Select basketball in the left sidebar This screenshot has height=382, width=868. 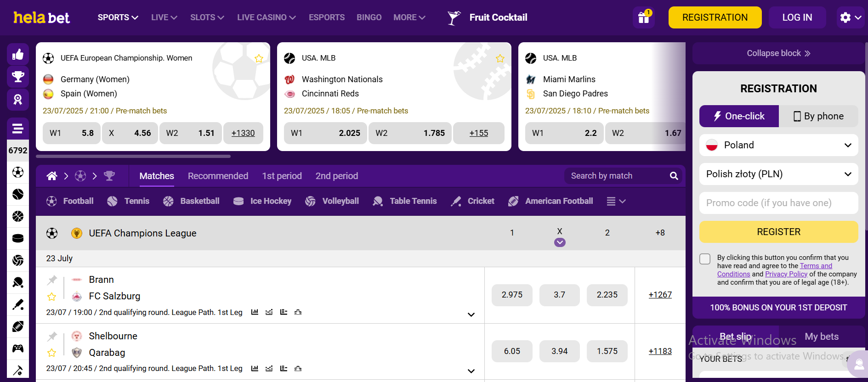18,216
